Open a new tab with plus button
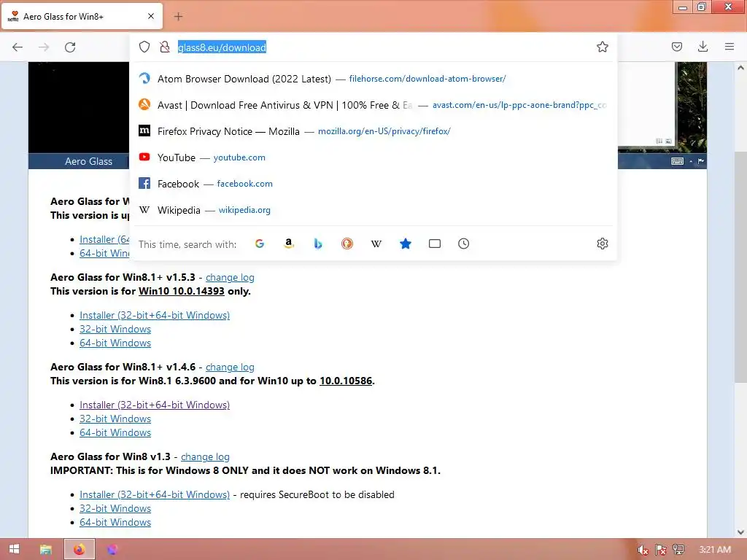The image size is (747, 560). click(x=178, y=17)
